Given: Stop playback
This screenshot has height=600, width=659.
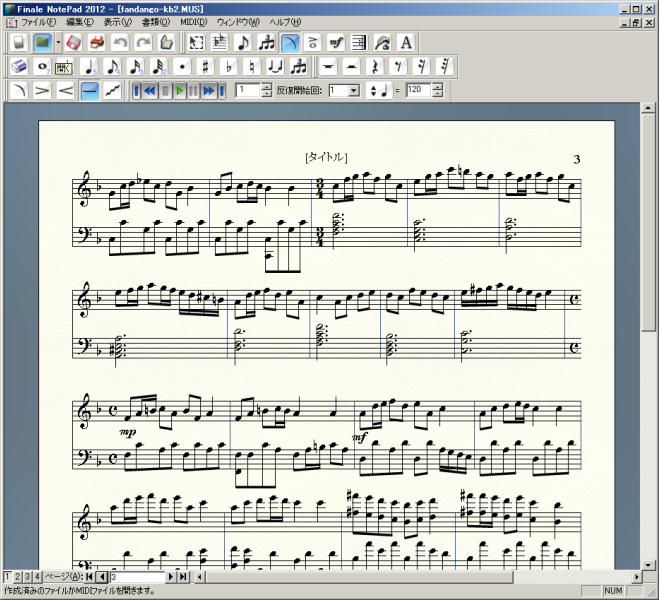Looking at the screenshot, I should pyautogui.click(x=166, y=90).
